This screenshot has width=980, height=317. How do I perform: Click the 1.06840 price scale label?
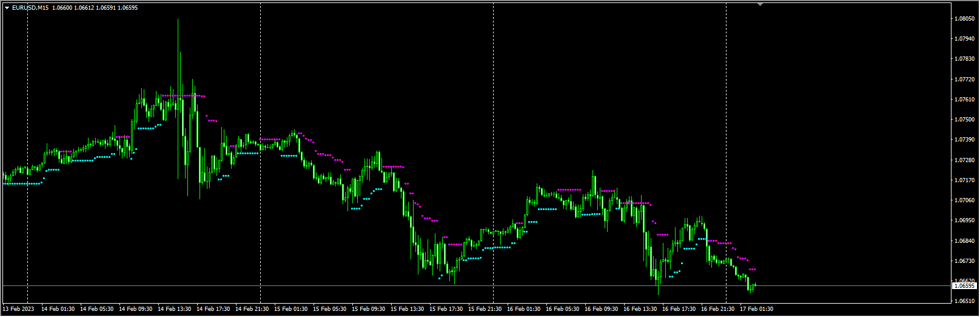(964, 241)
